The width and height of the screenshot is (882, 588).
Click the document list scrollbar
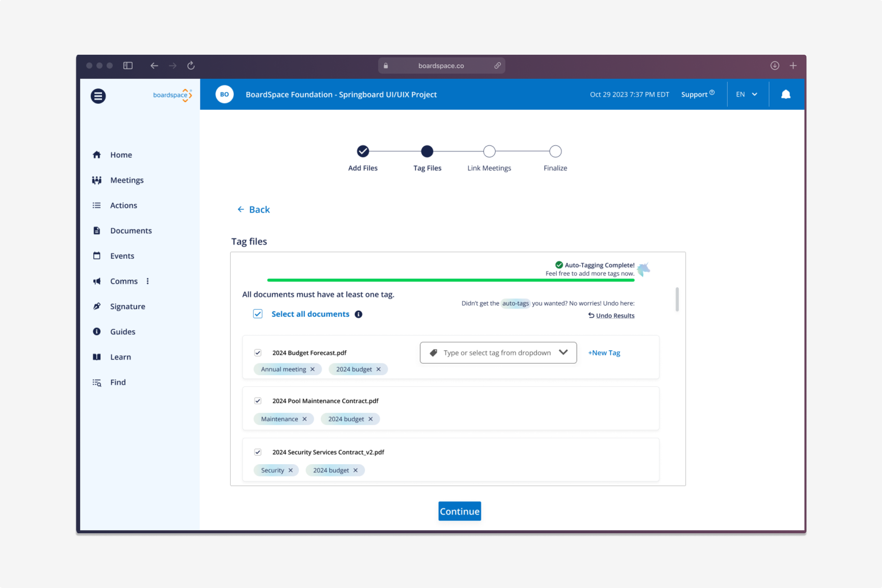(677, 299)
